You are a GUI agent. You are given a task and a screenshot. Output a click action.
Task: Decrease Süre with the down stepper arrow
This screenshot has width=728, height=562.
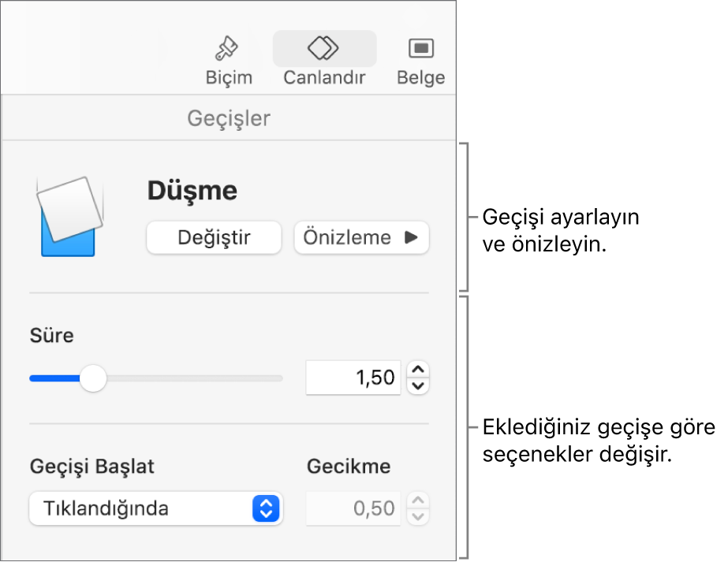pos(418,386)
